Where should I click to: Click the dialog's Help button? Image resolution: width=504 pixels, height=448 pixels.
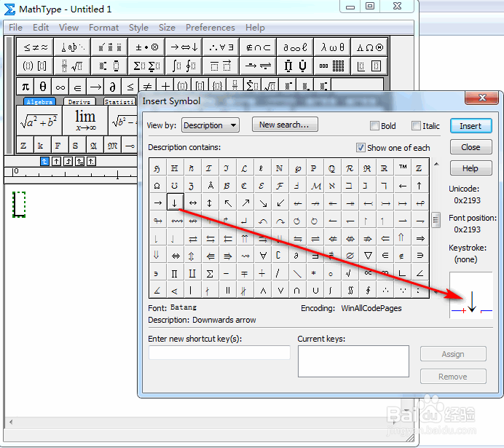click(x=471, y=168)
